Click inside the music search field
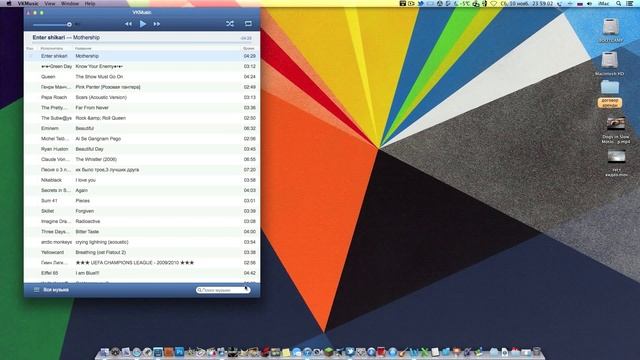This screenshot has height=360, width=640. click(x=223, y=290)
